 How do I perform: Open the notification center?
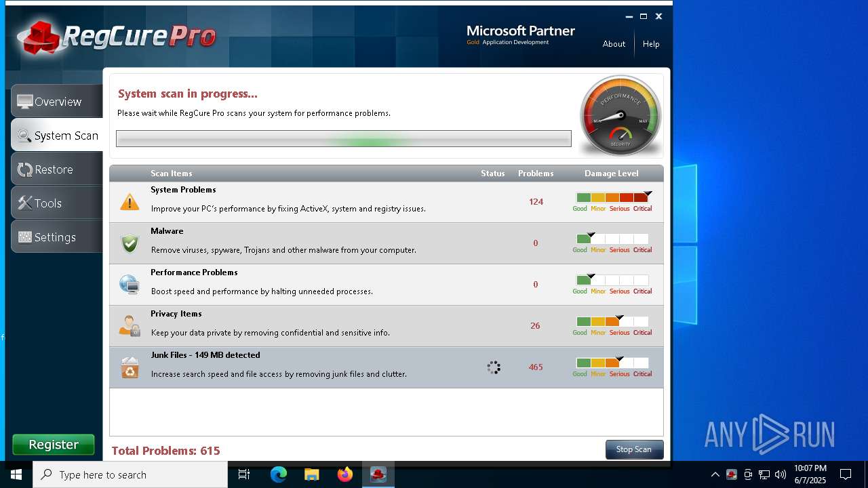point(846,474)
